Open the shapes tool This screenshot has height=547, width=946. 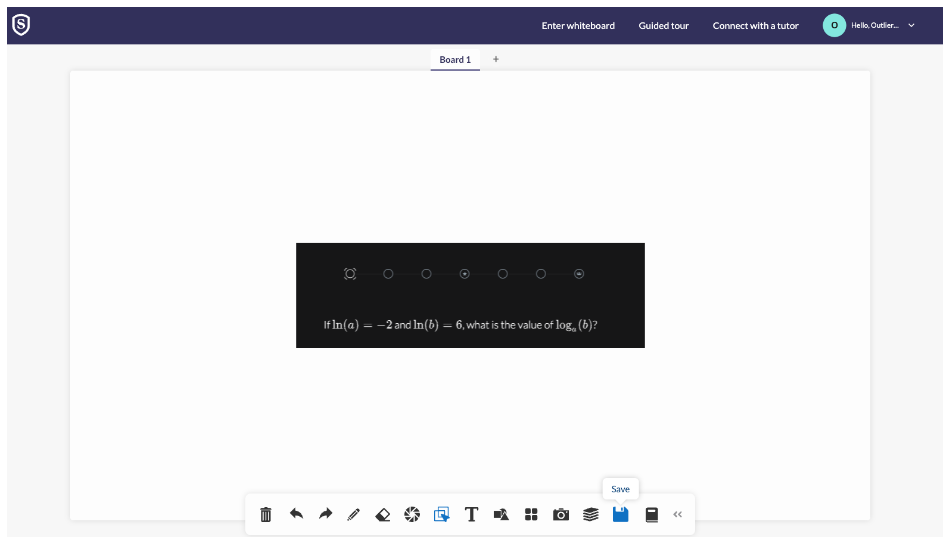coord(501,514)
